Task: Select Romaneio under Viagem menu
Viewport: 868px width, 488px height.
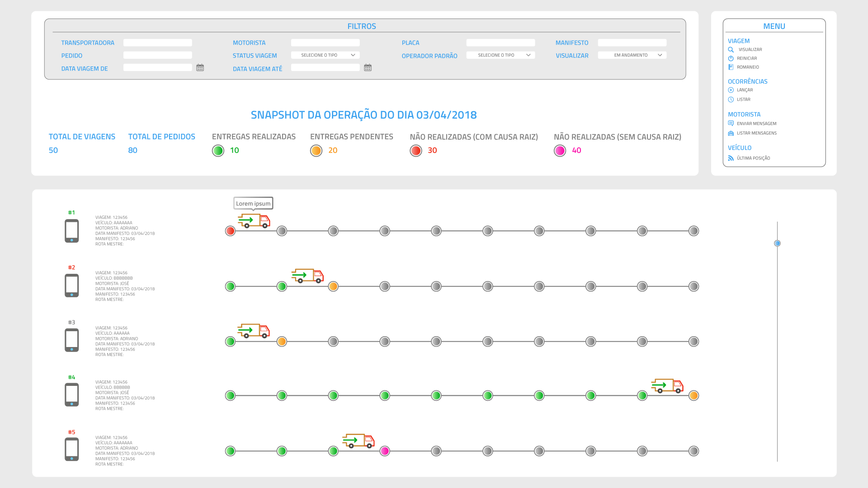Action: tap(748, 67)
